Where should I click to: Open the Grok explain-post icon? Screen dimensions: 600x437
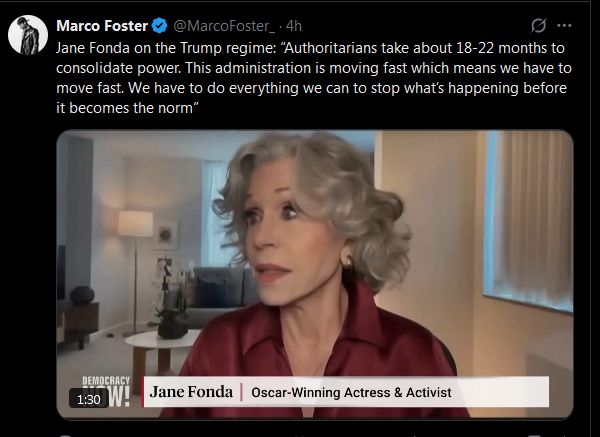[538, 26]
